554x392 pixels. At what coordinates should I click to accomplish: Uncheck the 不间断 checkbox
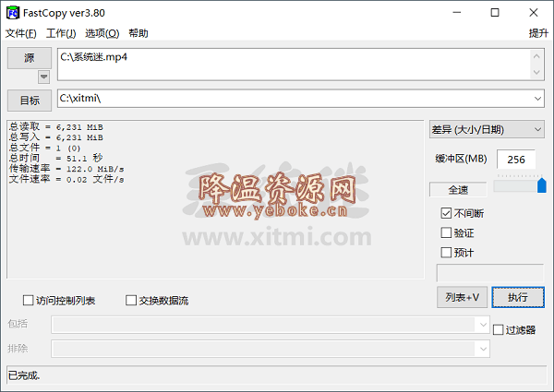446,213
